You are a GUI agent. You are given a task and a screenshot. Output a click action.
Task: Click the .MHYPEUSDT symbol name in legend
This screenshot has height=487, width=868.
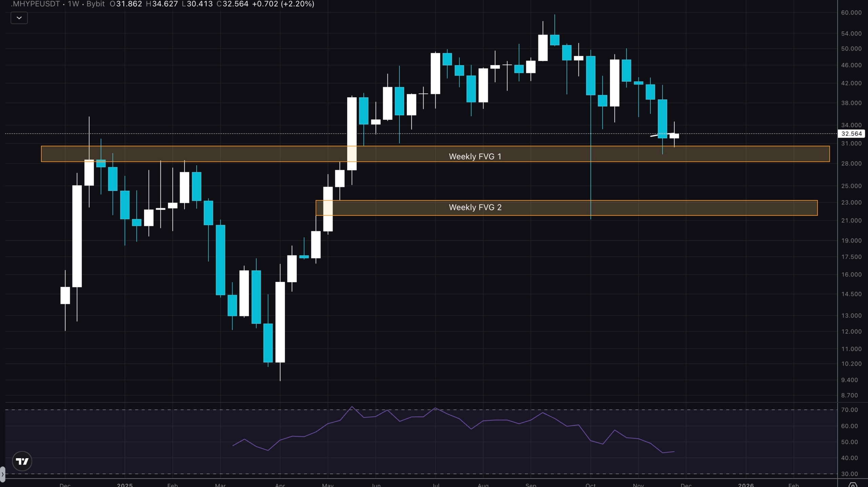(35, 4)
